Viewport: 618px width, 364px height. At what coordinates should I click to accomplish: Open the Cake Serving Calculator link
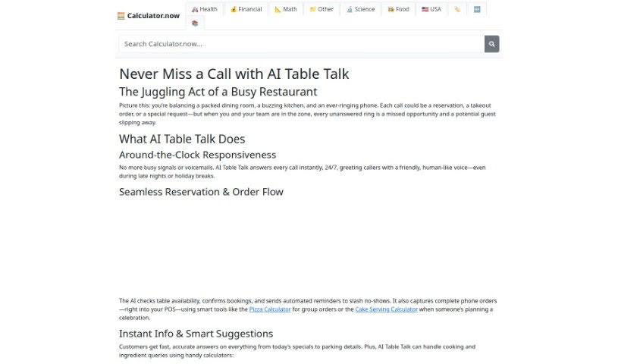pyautogui.click(x=386, y=309)
